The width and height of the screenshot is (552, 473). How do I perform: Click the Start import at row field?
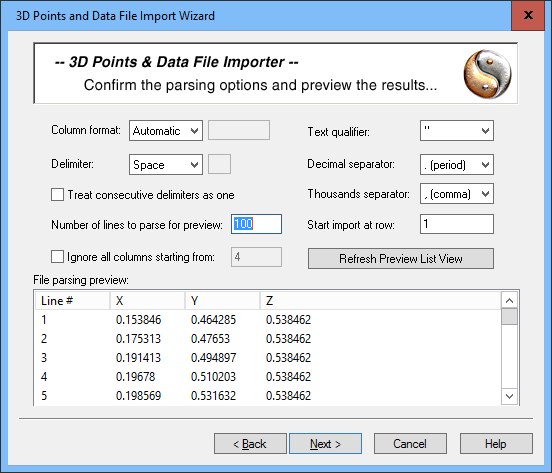tap(457, 224)
